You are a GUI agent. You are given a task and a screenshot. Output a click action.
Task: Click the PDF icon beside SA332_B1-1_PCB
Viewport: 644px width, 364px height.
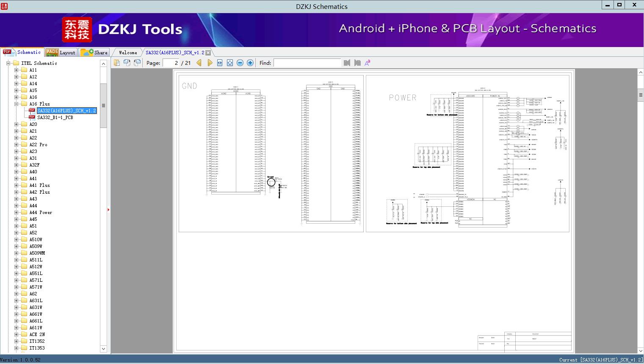pyautogui.click(x=32, y=117)
